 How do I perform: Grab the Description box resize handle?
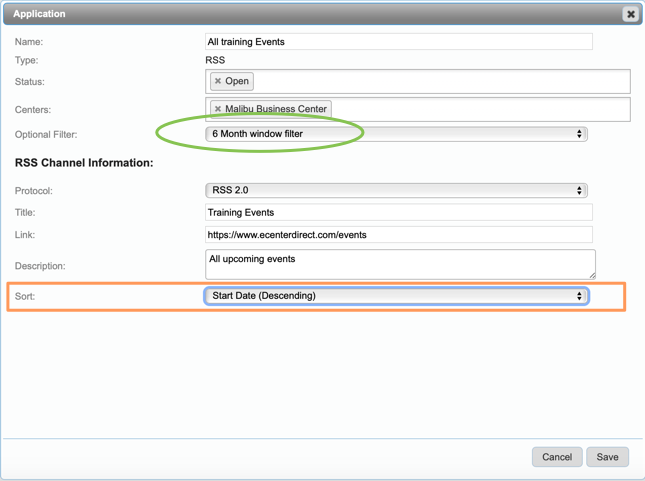[x=591, y=275]
